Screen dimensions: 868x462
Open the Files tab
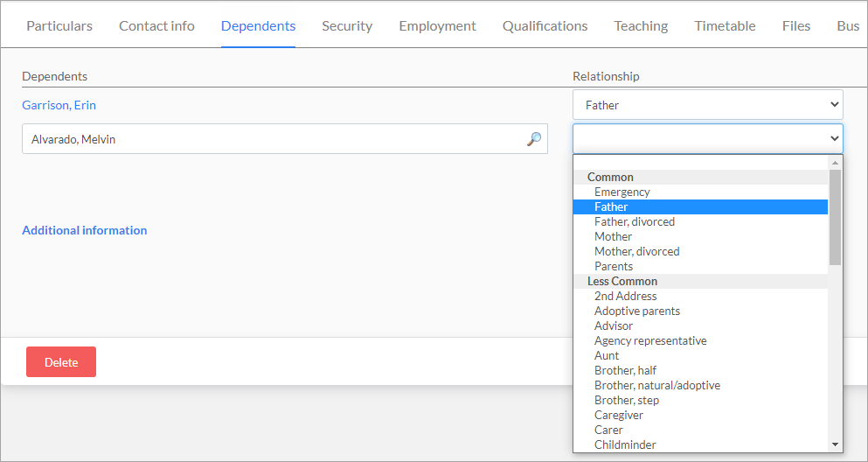796,26
